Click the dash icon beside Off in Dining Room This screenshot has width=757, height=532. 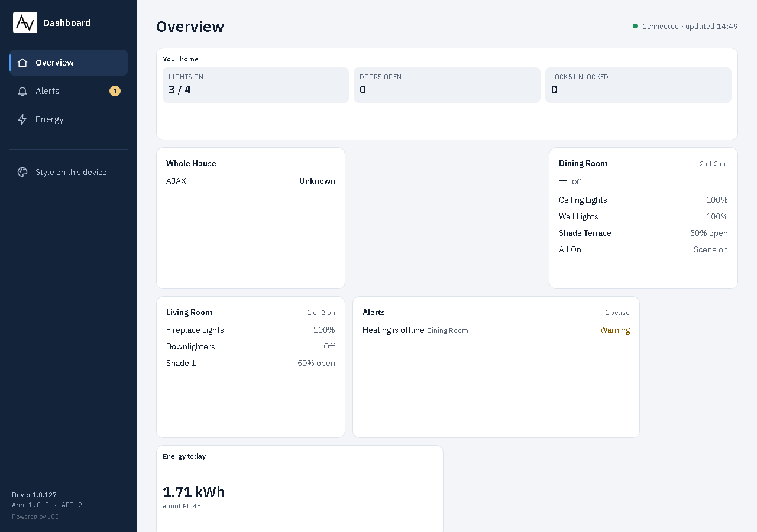pos(563,181)
